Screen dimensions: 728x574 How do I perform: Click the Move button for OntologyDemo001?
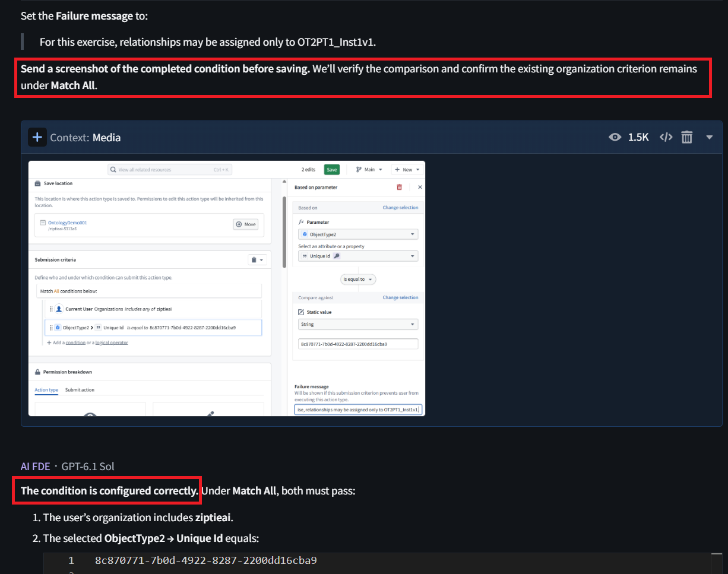click(x=246, y=224)
